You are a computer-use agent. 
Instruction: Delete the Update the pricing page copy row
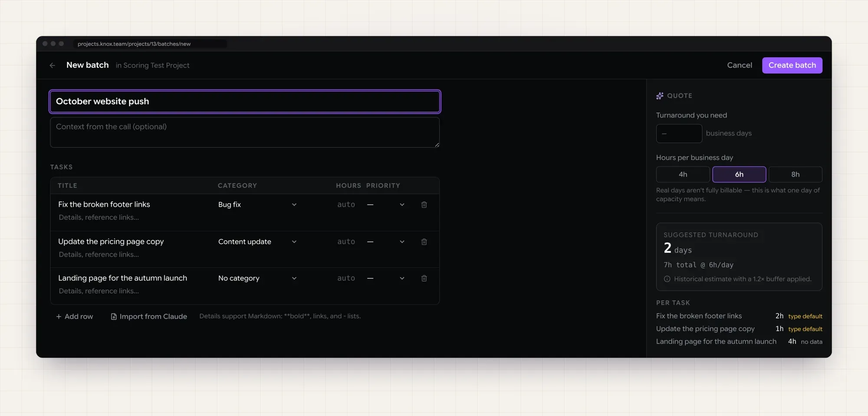click(424, 242)
